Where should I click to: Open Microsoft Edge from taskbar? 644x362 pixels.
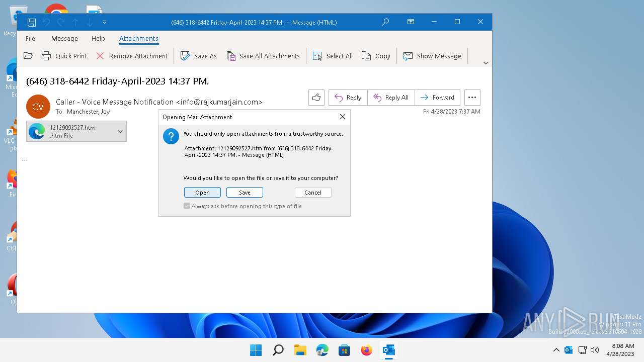point(322,350)
